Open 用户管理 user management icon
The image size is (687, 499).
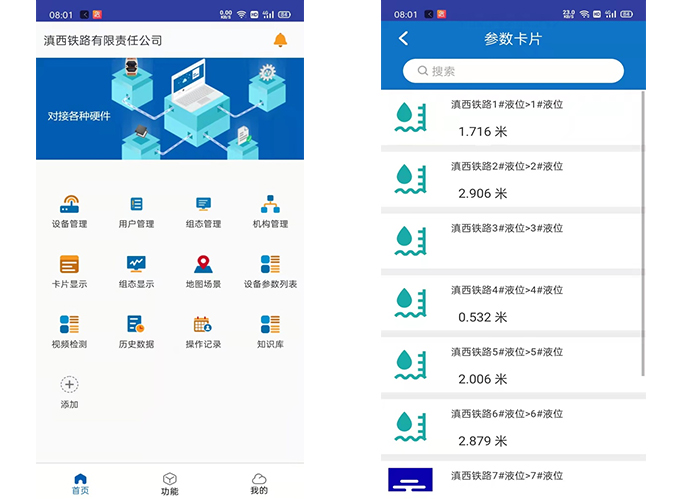136,205
